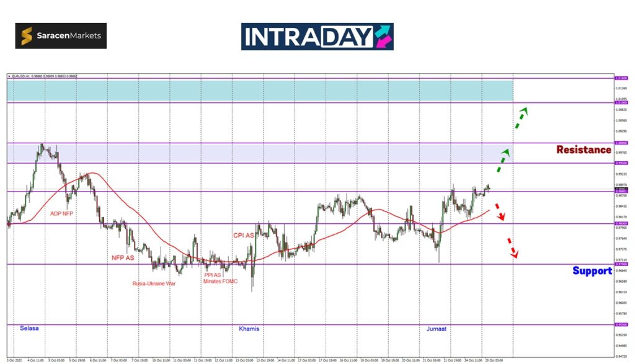Open the EURUSD,H1 chart symbol dropdown triangle

tap(9, 76)
